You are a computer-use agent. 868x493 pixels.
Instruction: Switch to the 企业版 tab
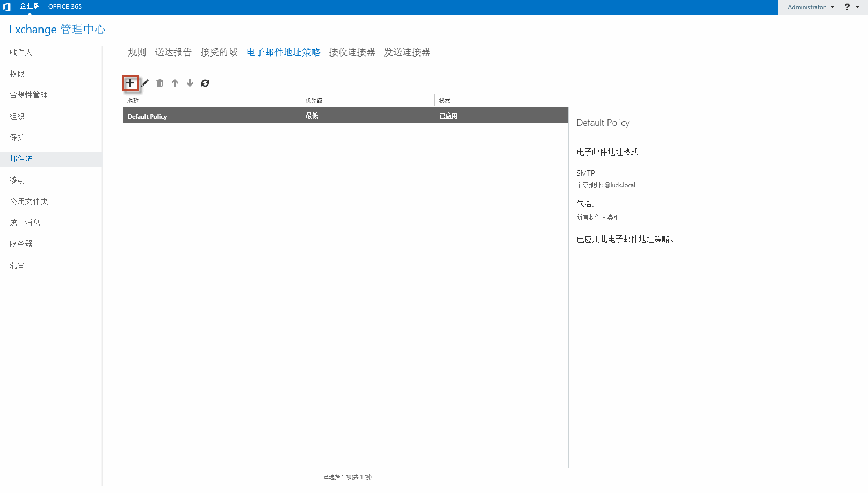pyautogui.click(x=30, y=6)
